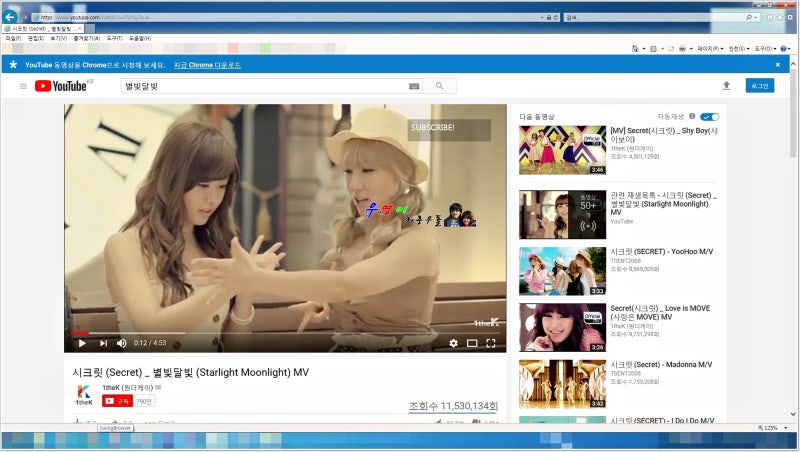
Task: Open Shy Boy video thumbnail
Action: click(563, 150)
